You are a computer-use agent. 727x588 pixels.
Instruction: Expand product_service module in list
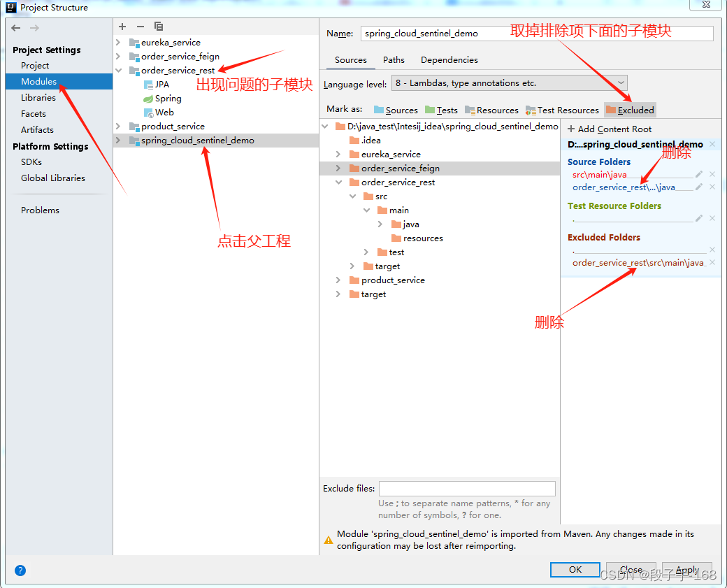pos(118,126)
